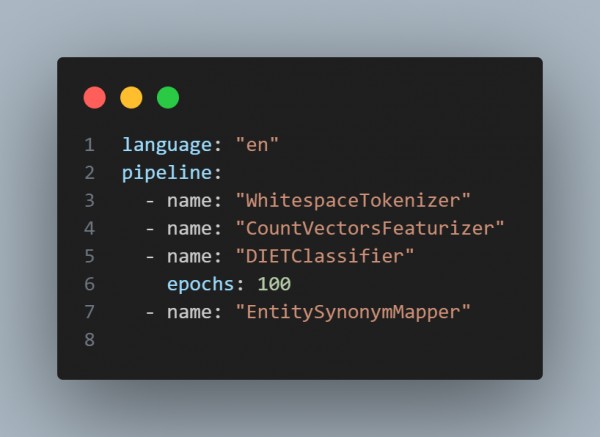Click the "pipeline" key
The height and width of the screenshot is (437, 600).
[x=167, y=173]
